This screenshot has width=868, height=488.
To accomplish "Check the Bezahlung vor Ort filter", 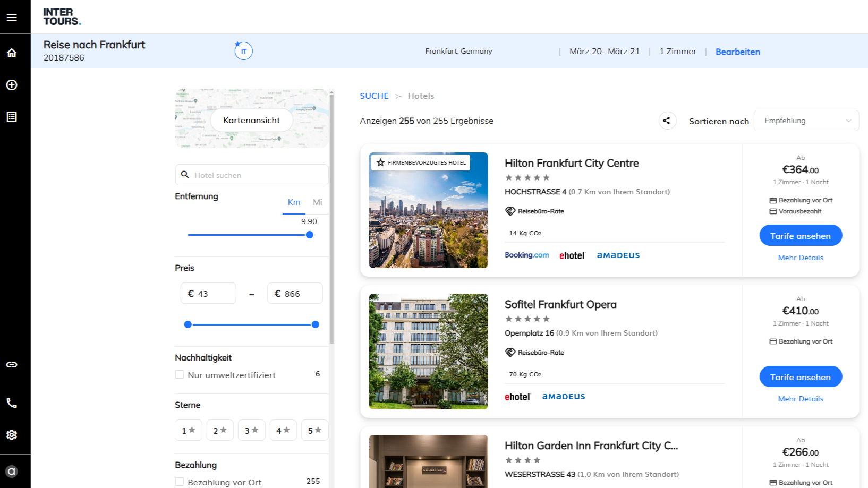I will (x=180, y=482).
